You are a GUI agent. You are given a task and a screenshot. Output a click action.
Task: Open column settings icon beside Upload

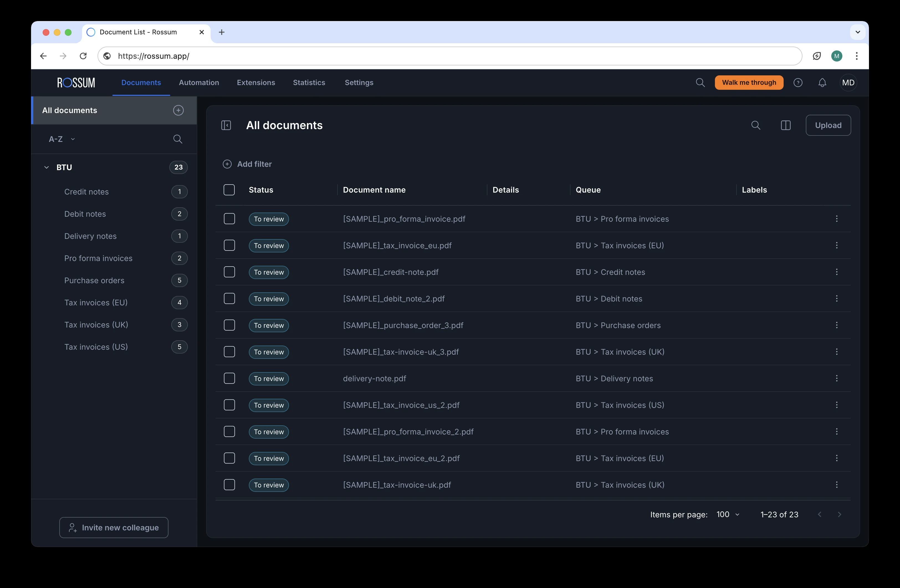785,125
